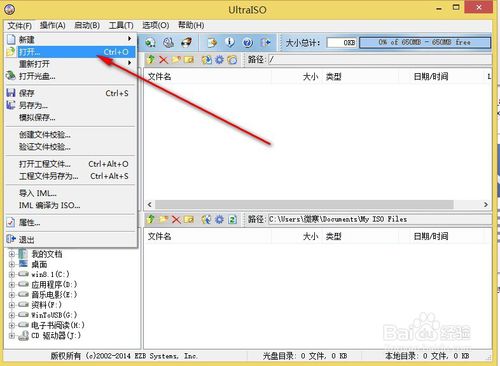Go up one level in ISO image pane

coord(151,60)
